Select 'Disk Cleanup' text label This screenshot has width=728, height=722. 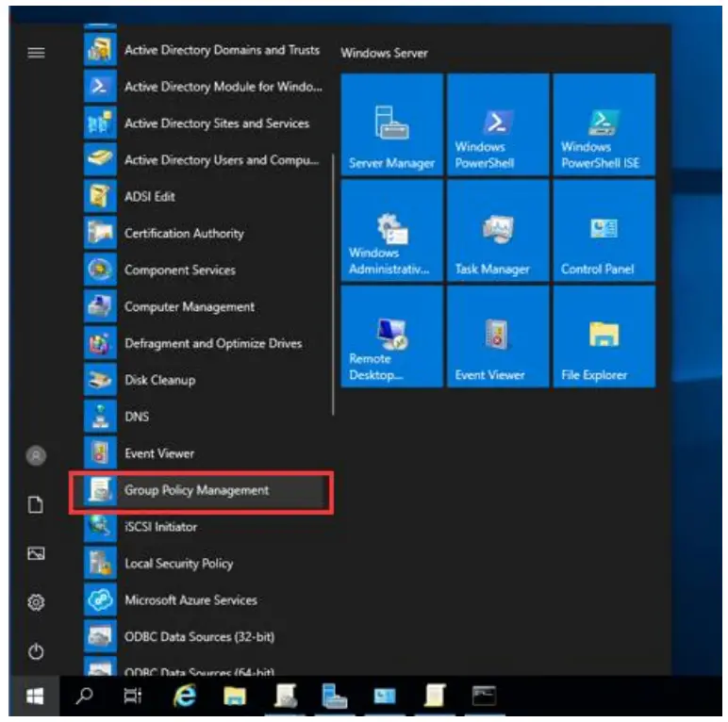159,380
